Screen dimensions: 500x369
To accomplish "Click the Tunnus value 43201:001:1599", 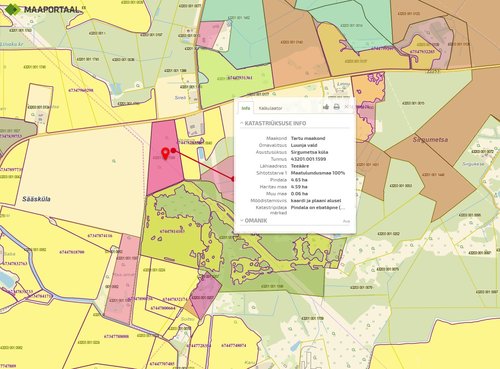I will point(308,159).
